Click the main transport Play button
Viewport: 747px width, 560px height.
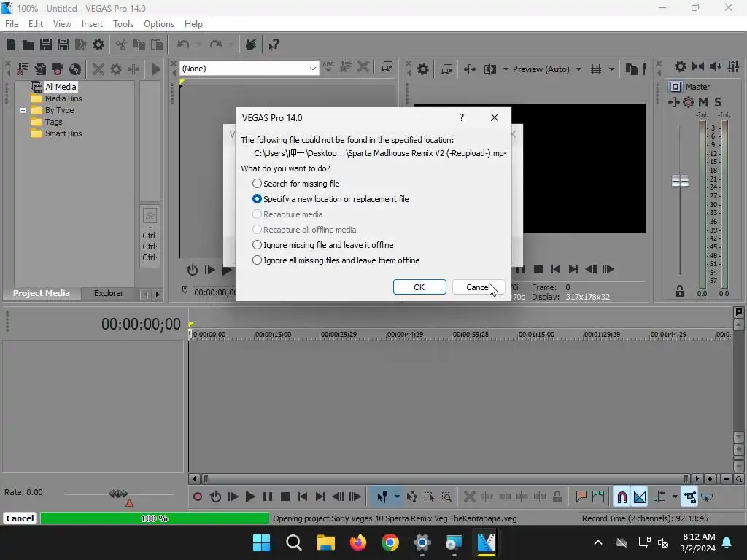pyautogui.click(x=249, y=497)
